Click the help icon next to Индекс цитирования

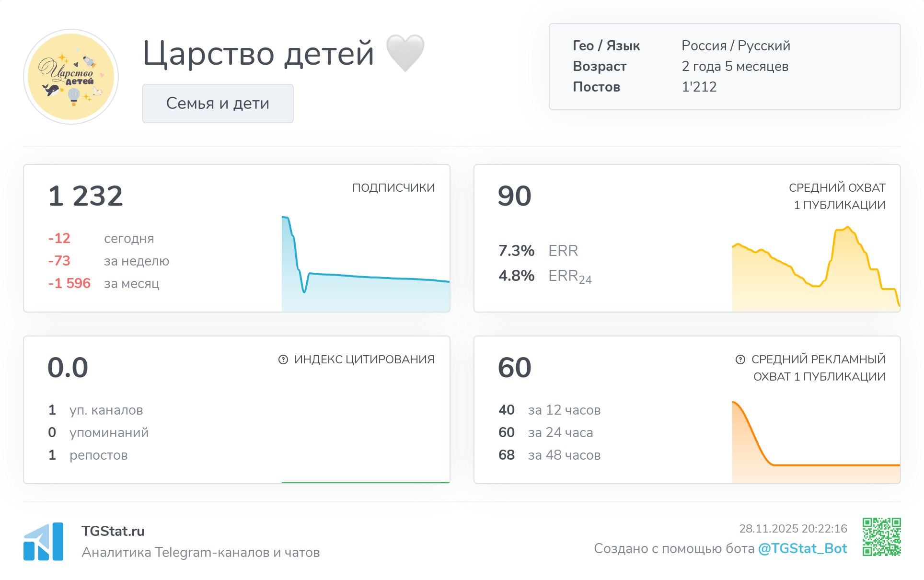[283, 360]
